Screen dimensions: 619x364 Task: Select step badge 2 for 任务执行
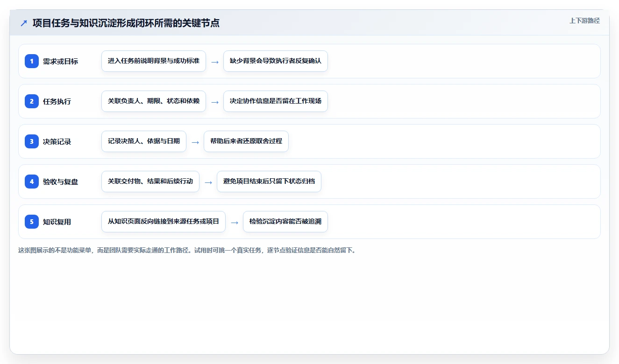[32, 101]
